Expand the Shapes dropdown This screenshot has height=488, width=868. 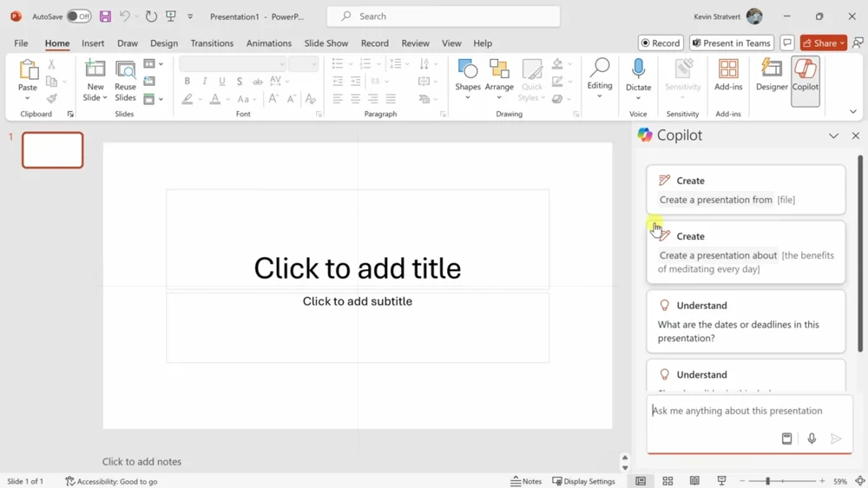pyautogui.click(x=468, y=96)
